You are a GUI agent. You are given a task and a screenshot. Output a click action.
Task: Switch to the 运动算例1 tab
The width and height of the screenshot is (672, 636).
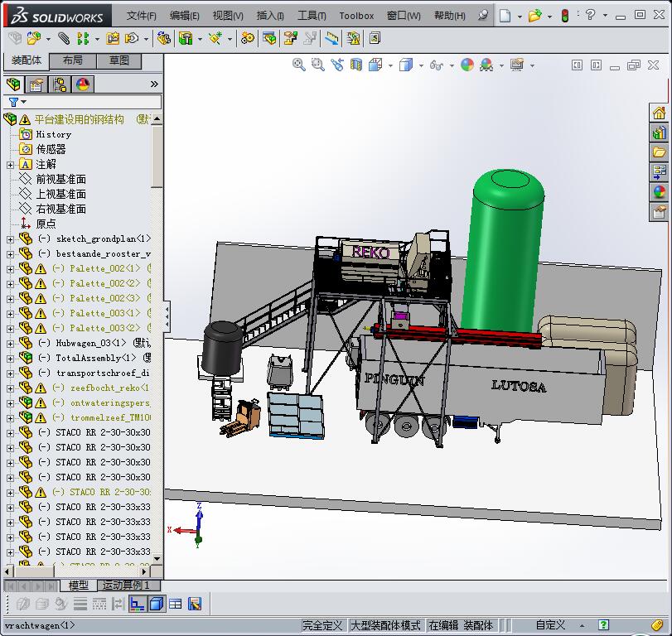(x=126, y=585)
